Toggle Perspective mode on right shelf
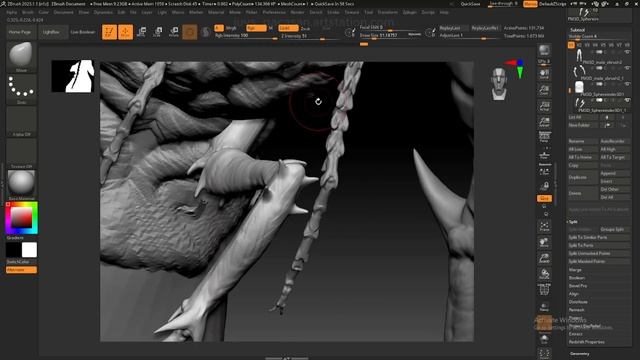 click(x=544, y=138)
